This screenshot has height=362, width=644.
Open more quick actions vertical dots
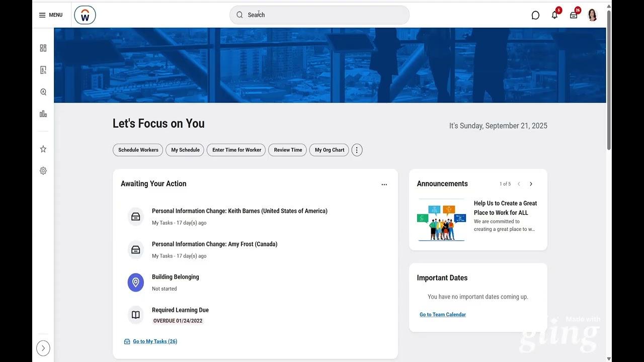click(357, 150)
